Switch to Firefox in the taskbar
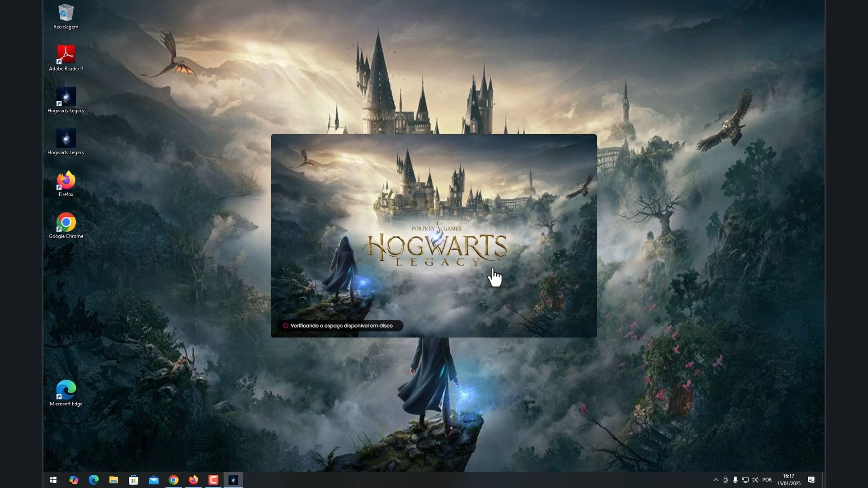 tap(193, 480)
